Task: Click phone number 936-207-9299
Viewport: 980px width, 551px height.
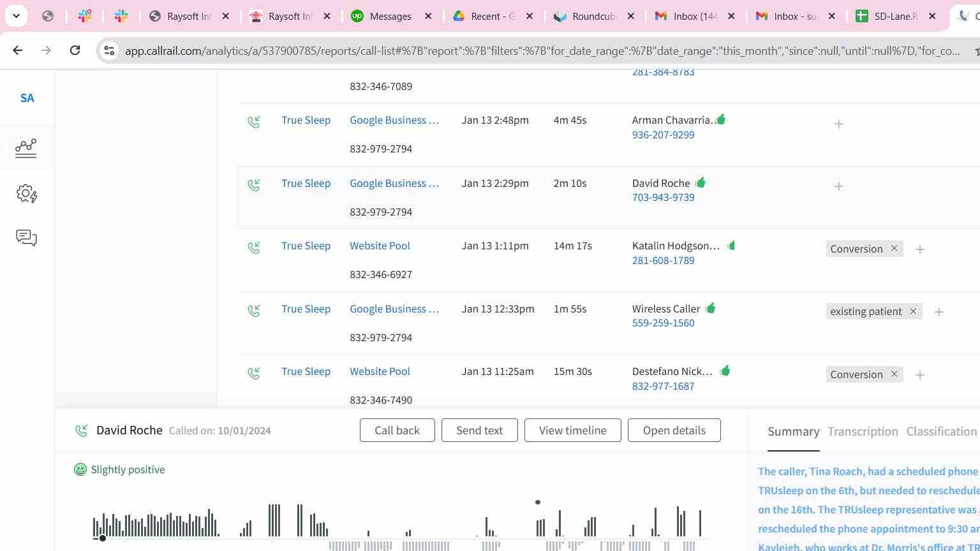Action: (x=663, y=135)
